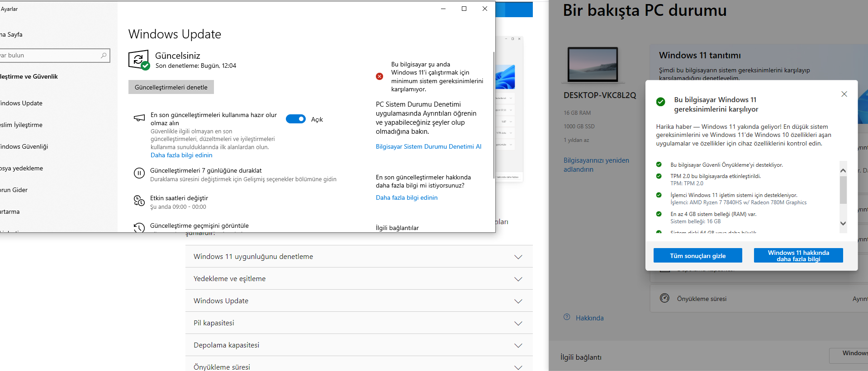Expand the "Yedekleme ve eşitleme" chevron
The height and width of the screenshot is (371, 868).
pos(518,279)
